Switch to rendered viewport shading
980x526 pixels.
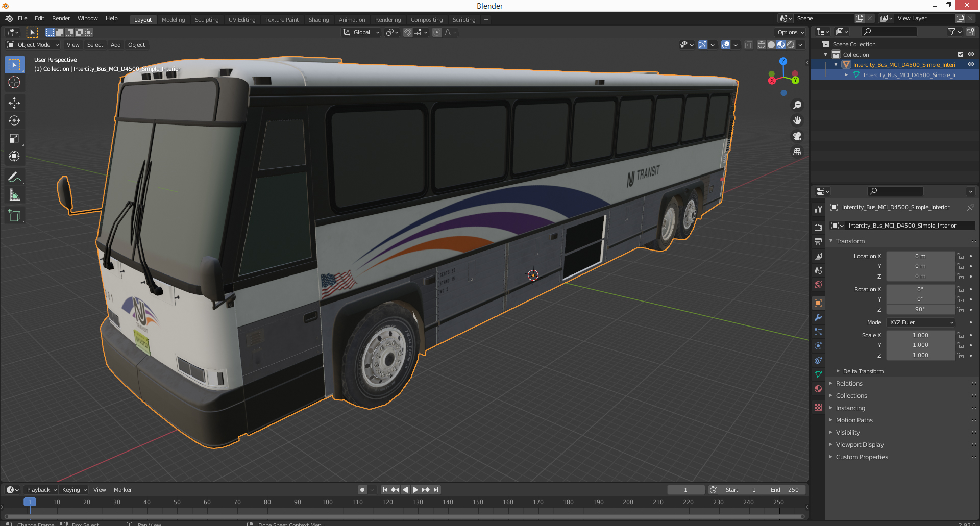[791, 45]
